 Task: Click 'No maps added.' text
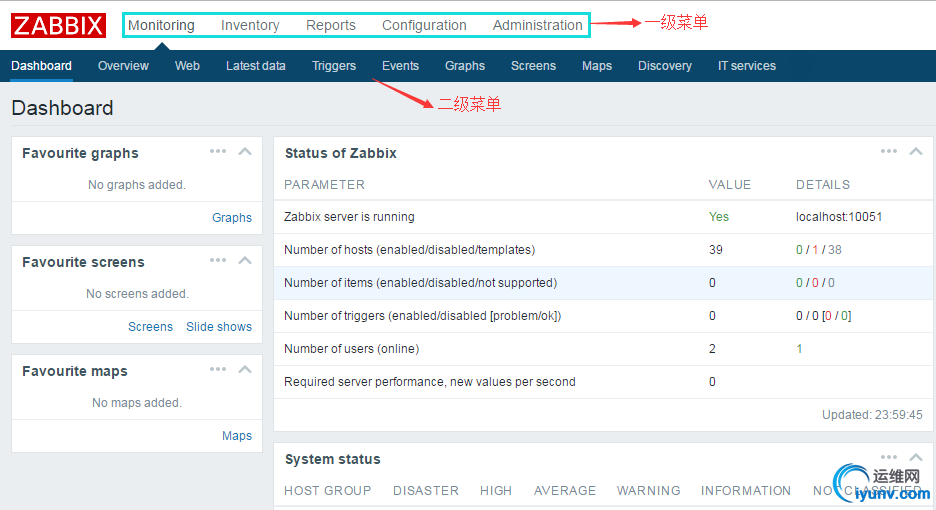(x=137, y=403)
